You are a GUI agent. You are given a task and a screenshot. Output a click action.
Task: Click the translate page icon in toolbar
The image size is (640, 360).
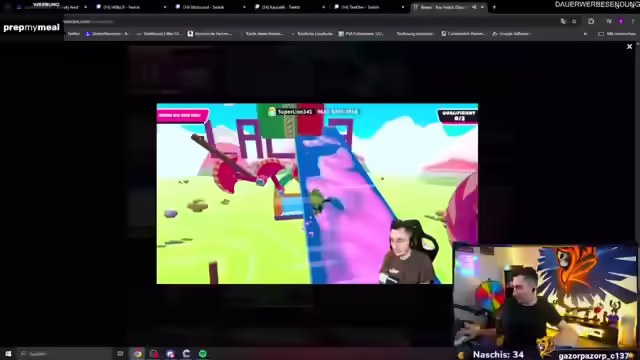pyautogui.click(x=563, y=21)
